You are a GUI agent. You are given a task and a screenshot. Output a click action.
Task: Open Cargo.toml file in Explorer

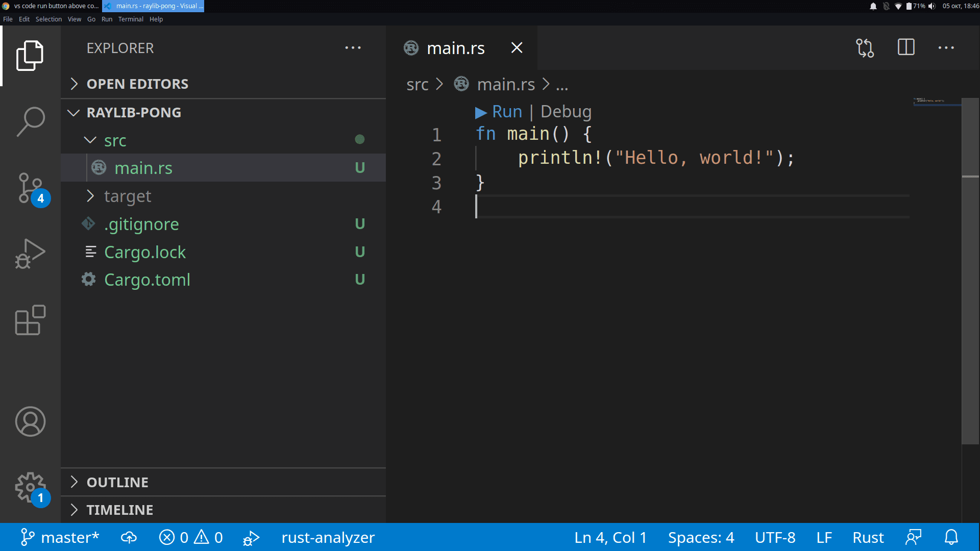[x=223, y=280]
